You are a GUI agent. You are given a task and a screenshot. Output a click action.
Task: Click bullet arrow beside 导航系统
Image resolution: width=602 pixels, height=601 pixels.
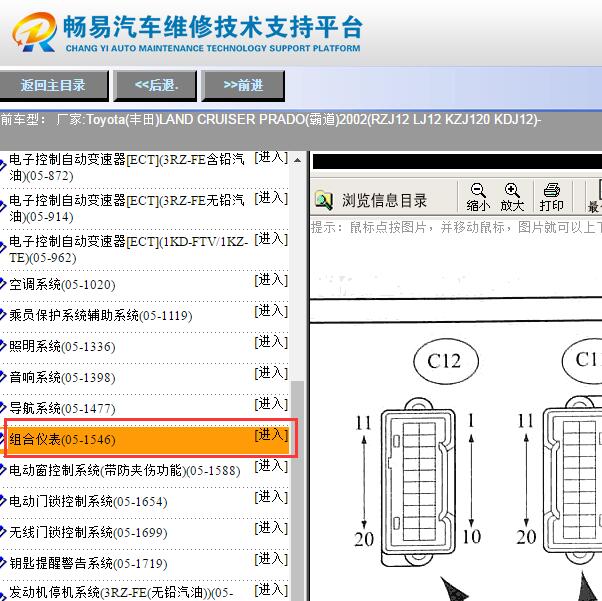(x=3, y=408)
